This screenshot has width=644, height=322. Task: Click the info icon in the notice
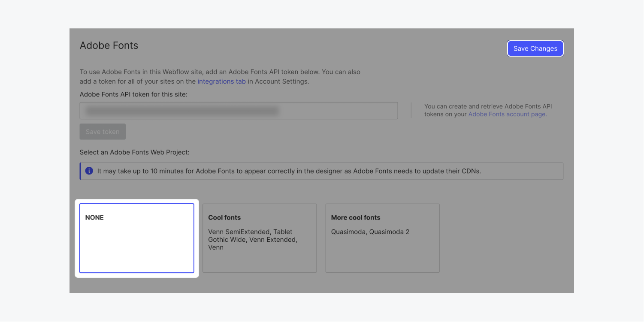pos(89,171)
